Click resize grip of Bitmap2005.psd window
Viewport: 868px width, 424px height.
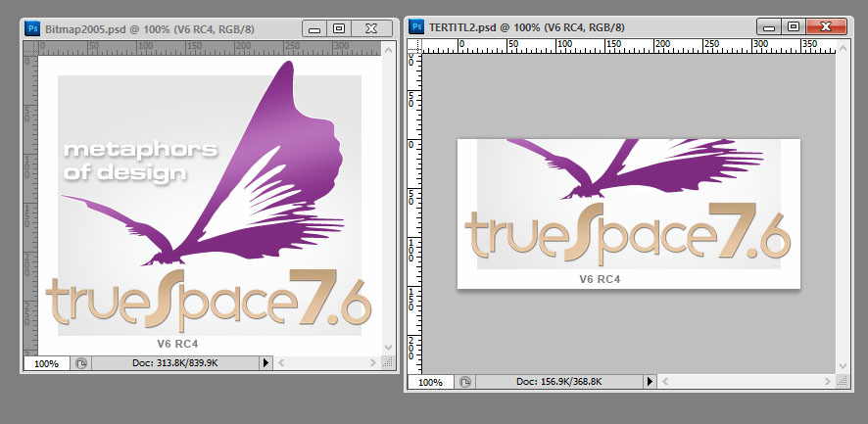click(x=389, y=363)
